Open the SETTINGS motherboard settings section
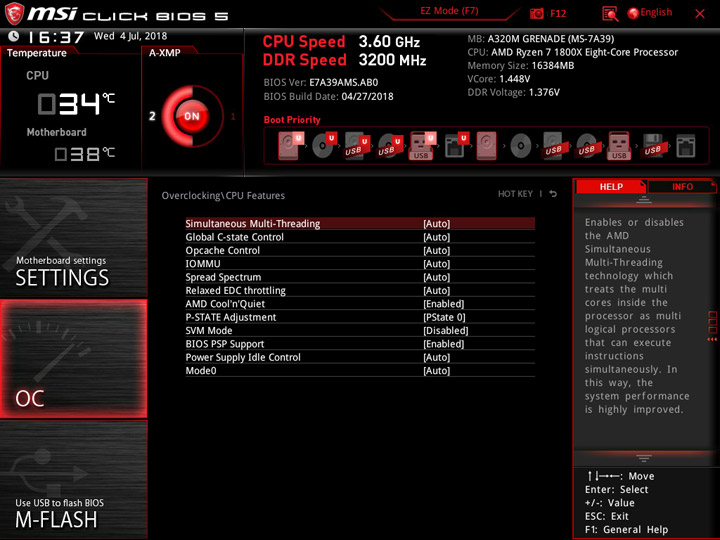Viewport: 720px width, 540px height. (73, 238)
